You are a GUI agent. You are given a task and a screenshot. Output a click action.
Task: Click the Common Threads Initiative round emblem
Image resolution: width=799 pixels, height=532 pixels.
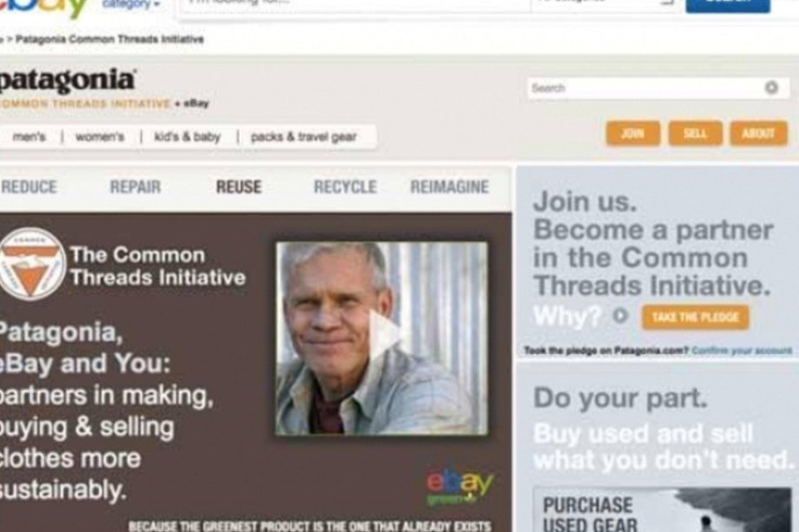tap(31, 264)
